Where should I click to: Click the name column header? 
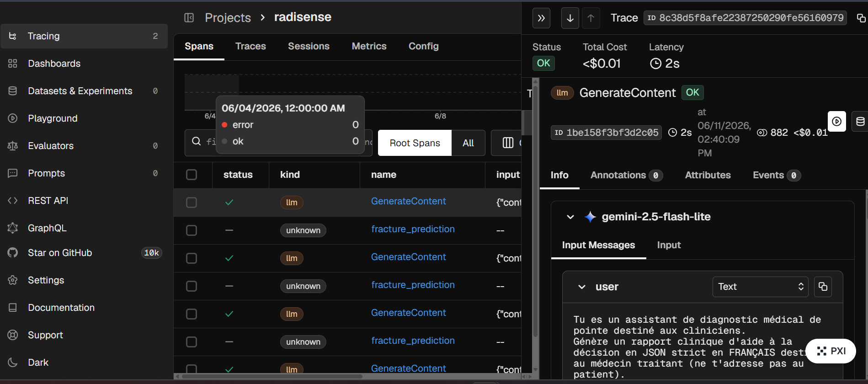tap(383, 175)
